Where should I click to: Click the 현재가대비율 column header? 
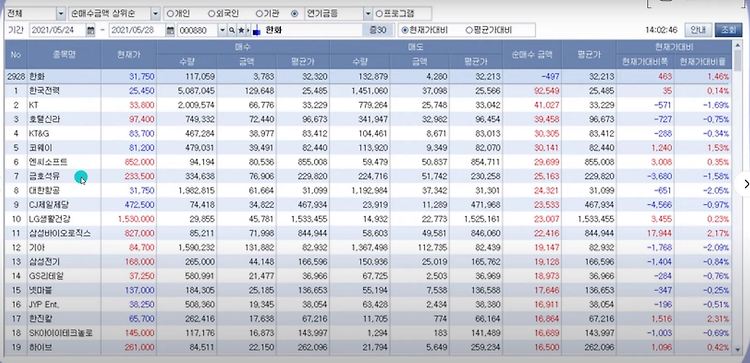702,62
